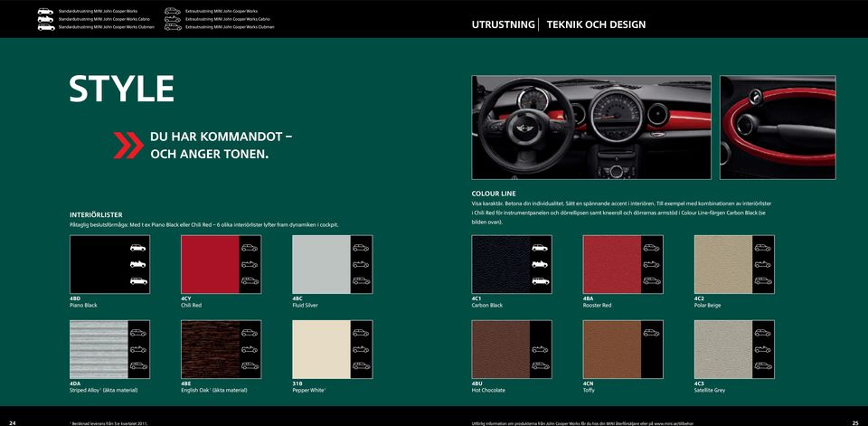The height and width of the screenshot is (426, 868).
Task: Select the Toffy leather swatch
Action: 623,349
